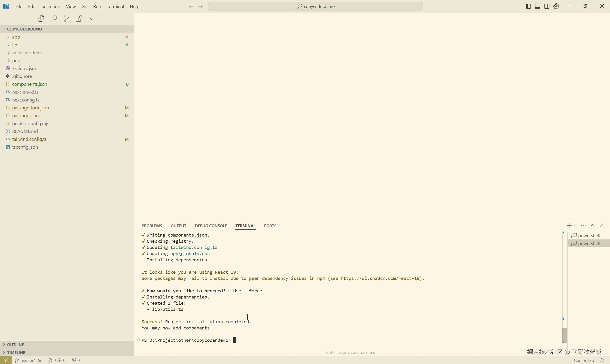Toggle the primary side bar layout button
The image size is (610, 364).
pos(528,6)
